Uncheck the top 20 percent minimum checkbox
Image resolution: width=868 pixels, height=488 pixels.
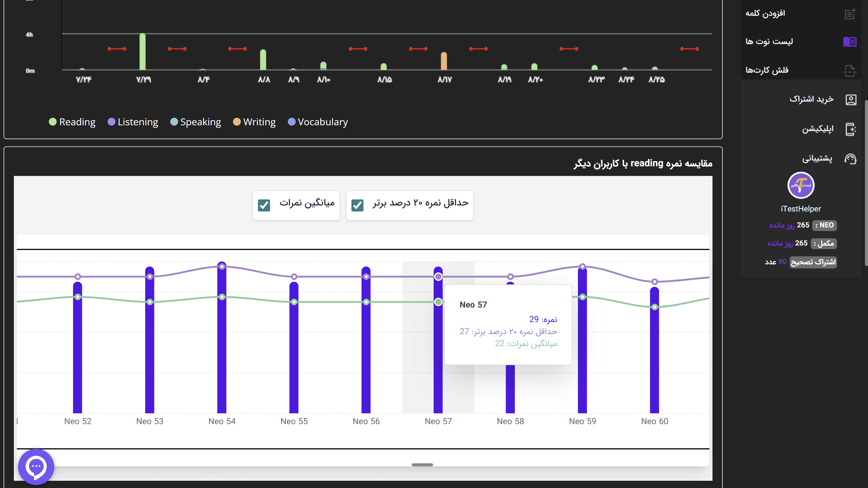357,205
